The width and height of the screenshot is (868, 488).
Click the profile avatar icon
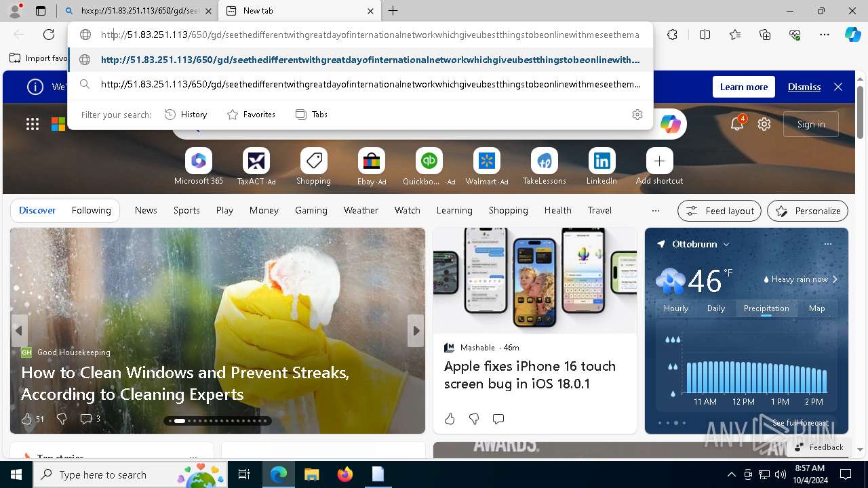tap(15, 11)
